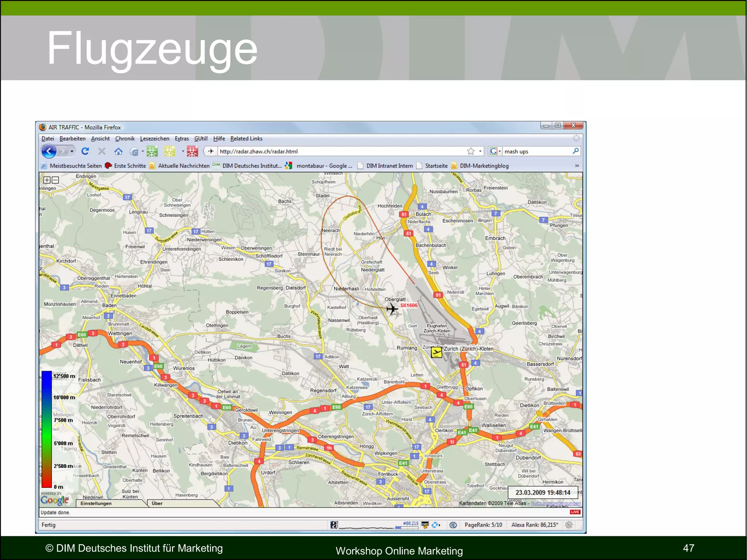Open the Chronik menu
The image size is (747, 560).
click(125, 139)
